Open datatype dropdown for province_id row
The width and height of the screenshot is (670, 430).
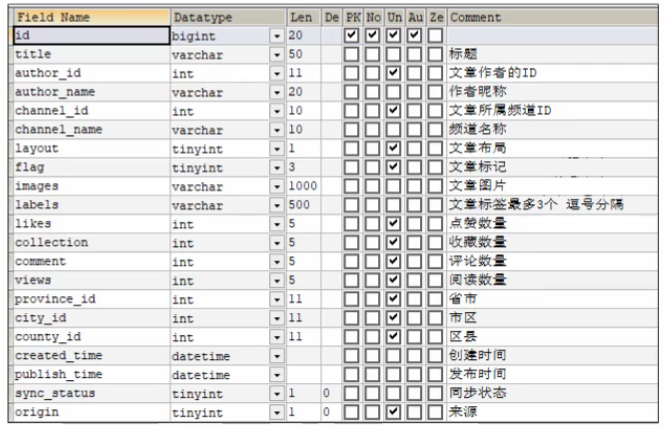pos(277,299)
